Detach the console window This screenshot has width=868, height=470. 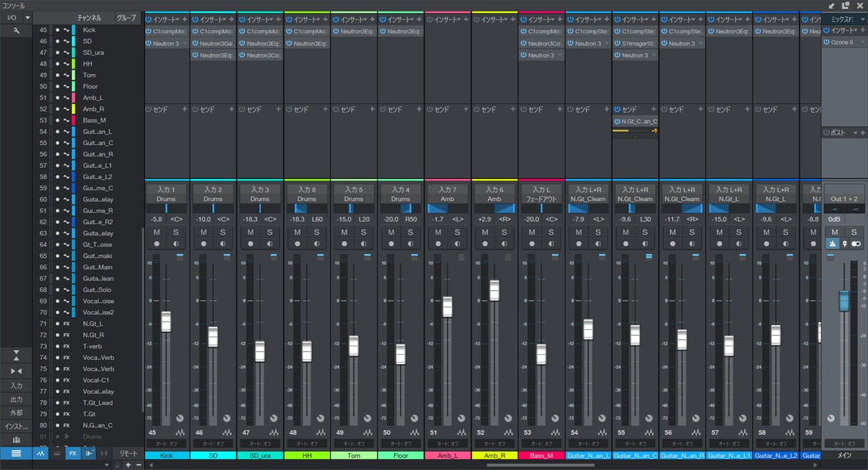pos(845,5)
